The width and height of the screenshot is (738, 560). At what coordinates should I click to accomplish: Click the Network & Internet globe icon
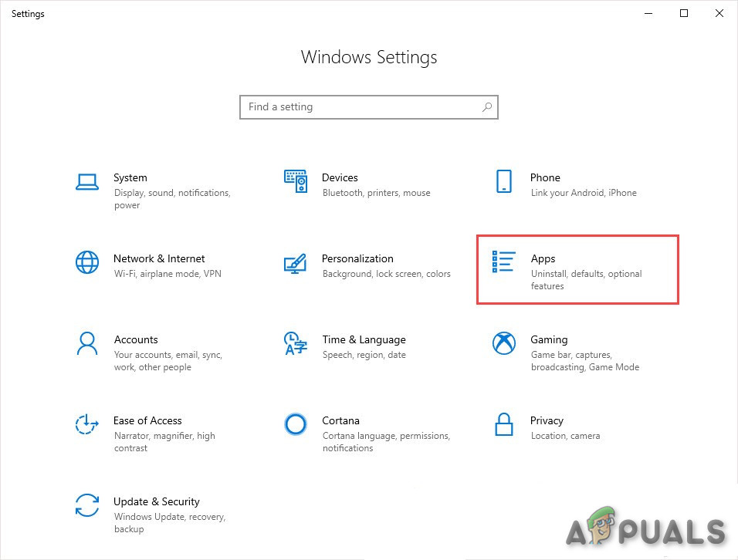point(87,262)
